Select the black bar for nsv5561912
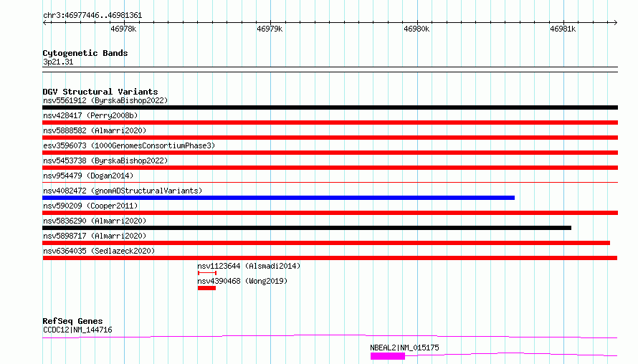Viewport: 638px width, 364px height. pos(330,107)
